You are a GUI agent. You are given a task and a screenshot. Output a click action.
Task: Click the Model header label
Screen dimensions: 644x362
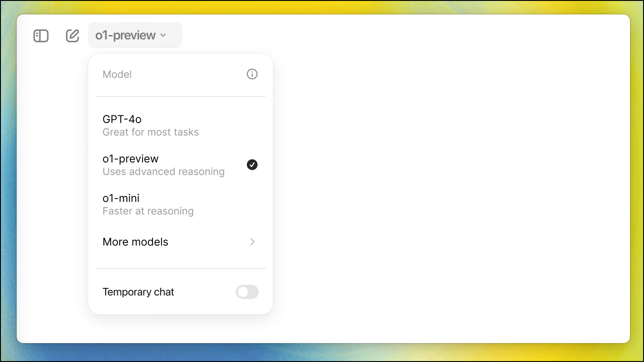[x=117, y=74]
